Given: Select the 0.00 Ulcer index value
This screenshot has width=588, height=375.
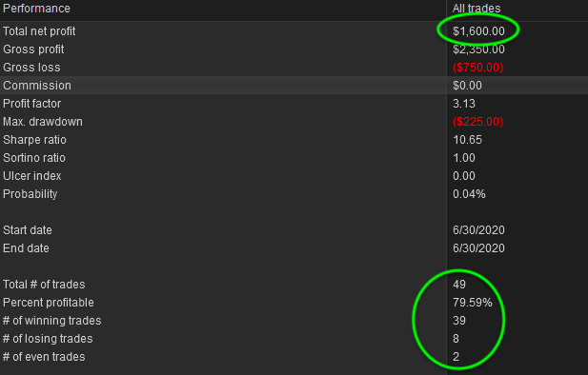Looking at the screenshot, I should (x=464, y=176).
